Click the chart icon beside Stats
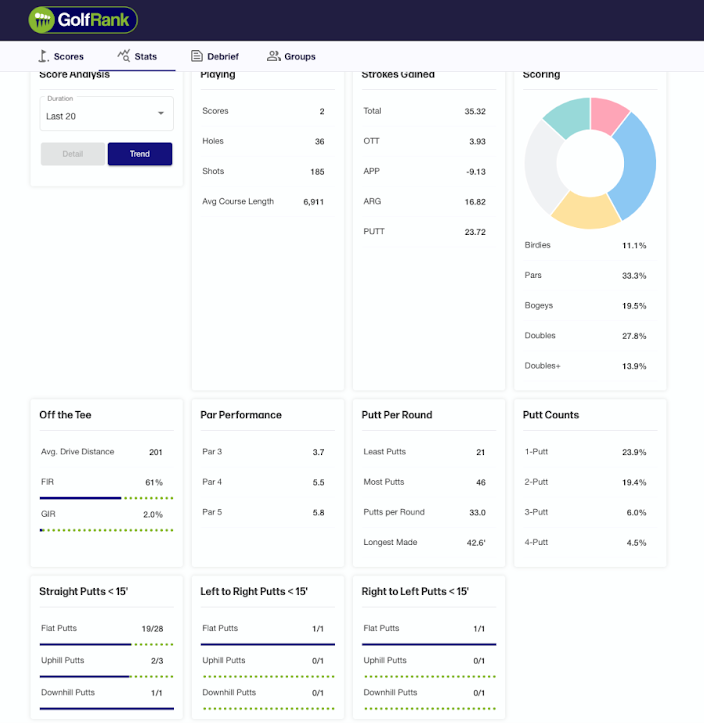The height and width of the screenshot is (723, 704). pos(124,56)
